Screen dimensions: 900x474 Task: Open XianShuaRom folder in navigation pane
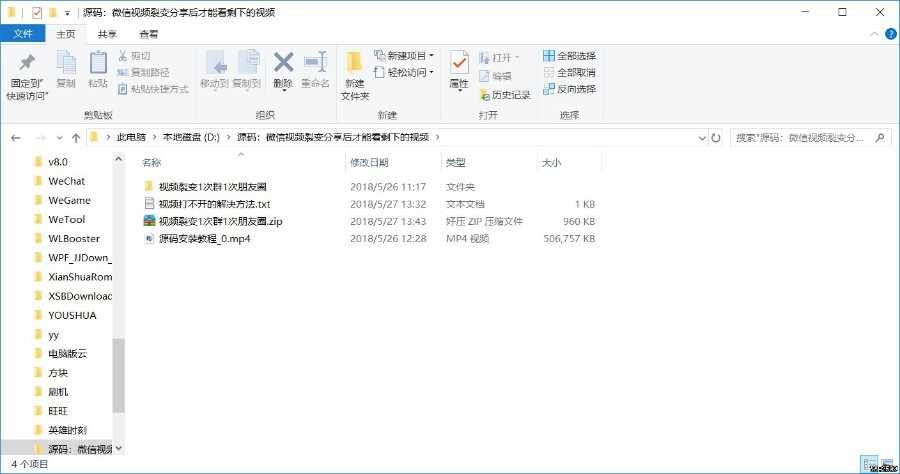(80, 277)
